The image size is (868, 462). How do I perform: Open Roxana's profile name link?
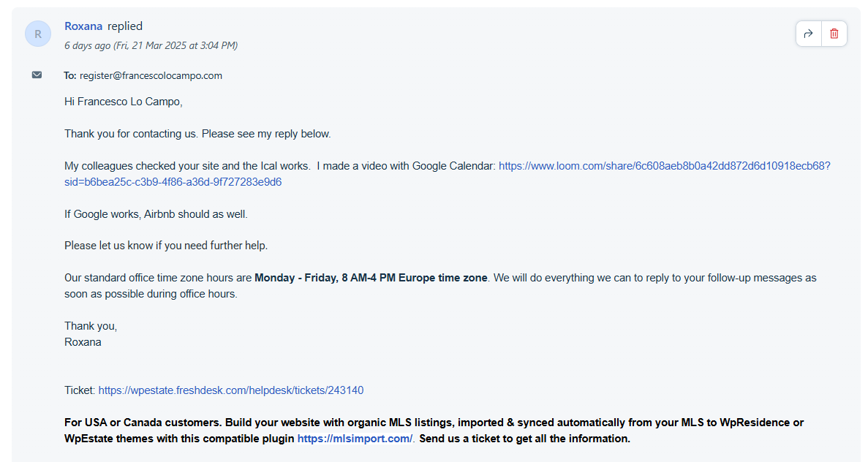click(x=83, y=26)
